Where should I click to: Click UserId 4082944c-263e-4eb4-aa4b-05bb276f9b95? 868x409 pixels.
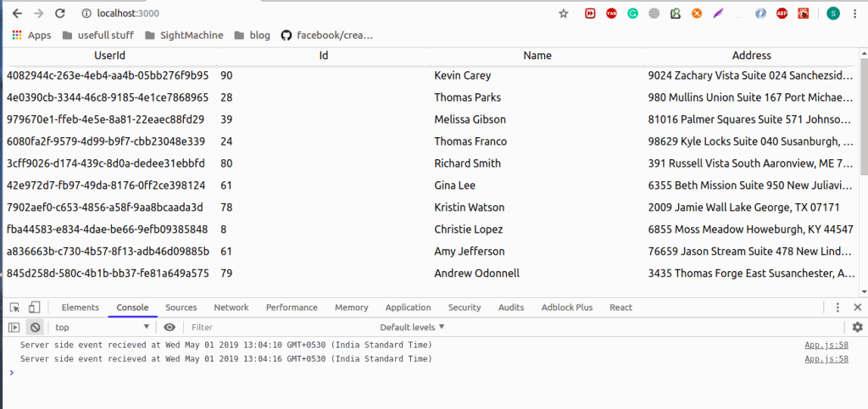[108, 75]
